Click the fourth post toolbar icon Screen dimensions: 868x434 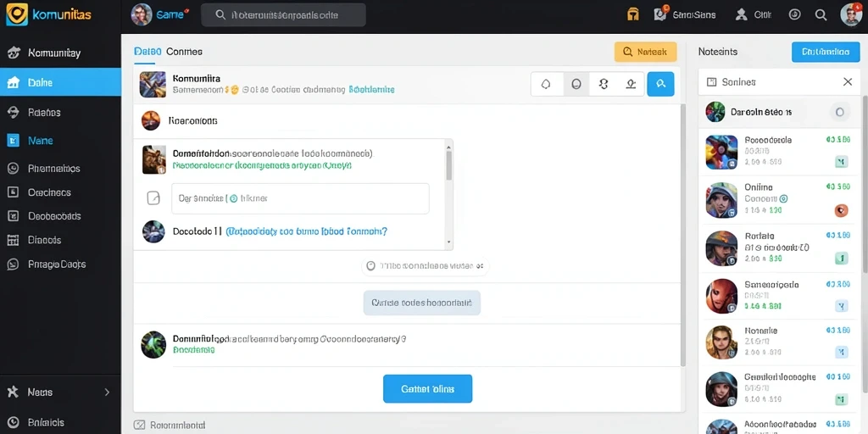(631, 84)
